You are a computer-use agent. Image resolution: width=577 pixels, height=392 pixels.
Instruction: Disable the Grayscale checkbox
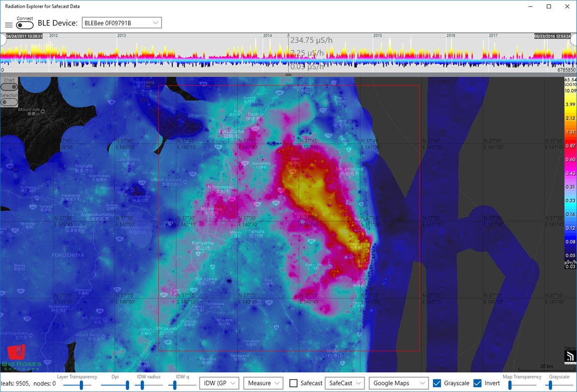pos(437,383)
